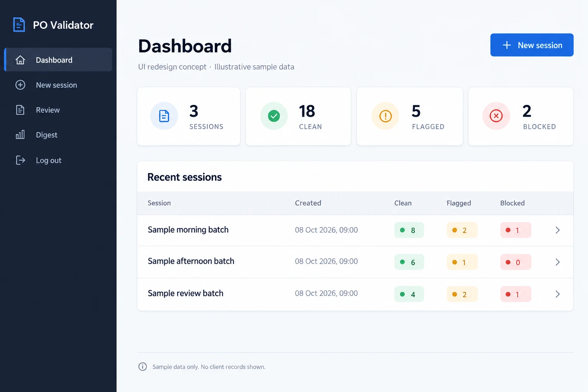Click the info icon beside the sample data note
This screenshot has height=392, width=588.
coord(142,367)
